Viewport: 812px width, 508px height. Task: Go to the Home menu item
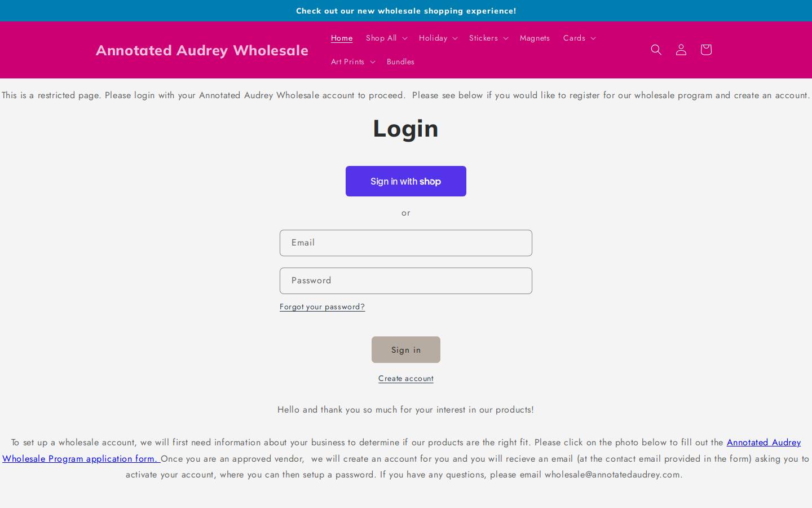(342, 38)
